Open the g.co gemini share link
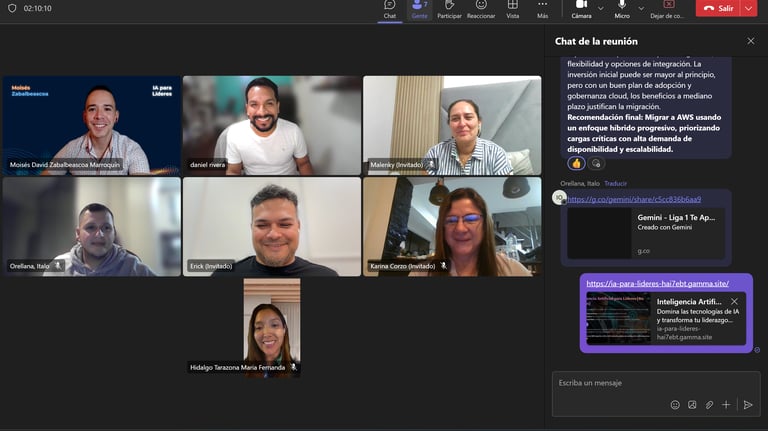Screen dimensions: 768x431 click(634, 199)
